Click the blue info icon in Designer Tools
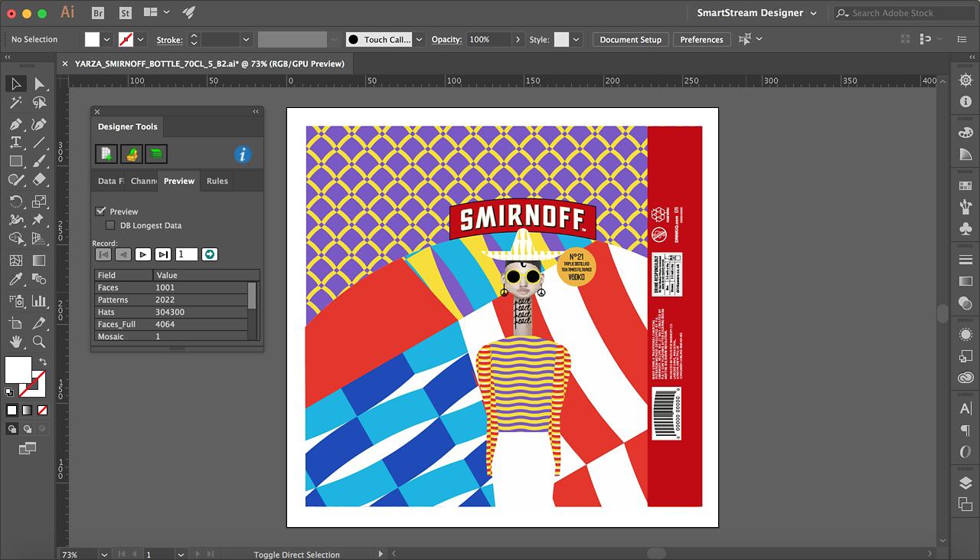Screen dimensions: 980x560 pos(243,155)
